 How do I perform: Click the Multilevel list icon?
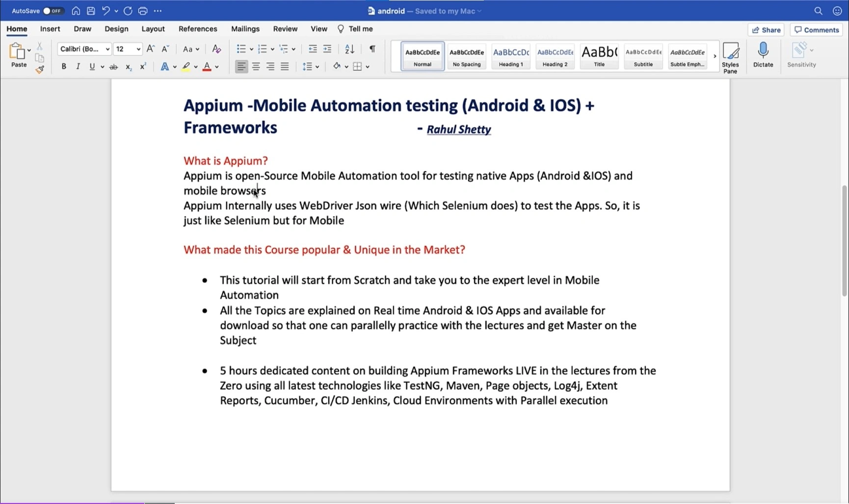284,49
